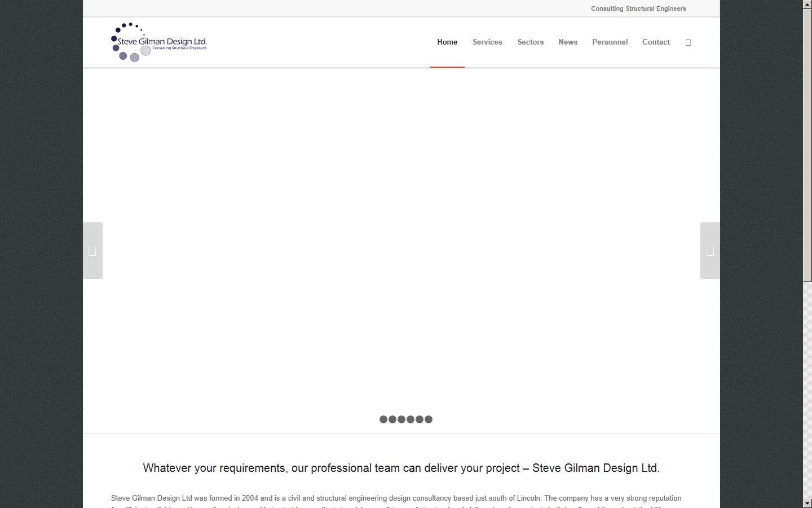Click the scrollbar down arrow at bottom right
This screenshot has height=508, width=812.
(x=807, y=504)
